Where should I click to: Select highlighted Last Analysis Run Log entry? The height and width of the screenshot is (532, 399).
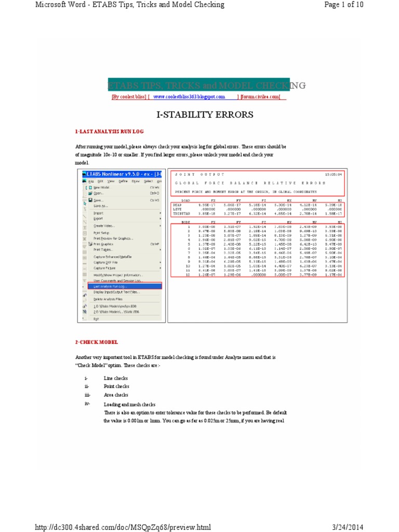(x=125, y=286)
